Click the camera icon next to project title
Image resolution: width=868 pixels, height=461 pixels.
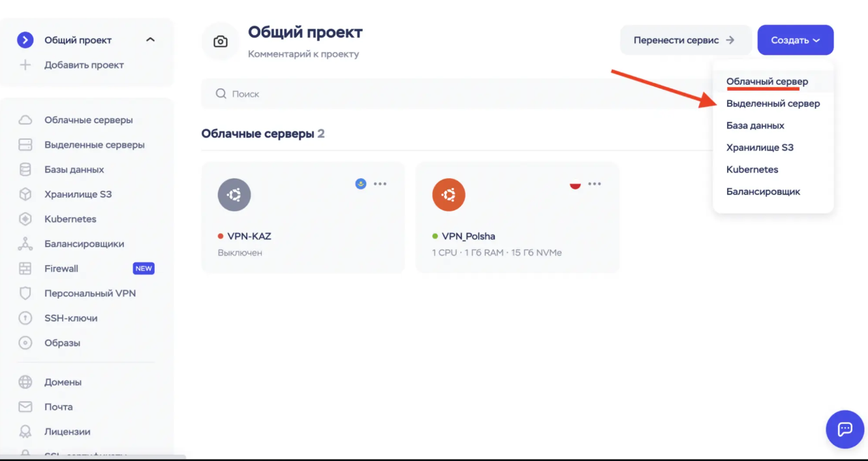[220, 40]
